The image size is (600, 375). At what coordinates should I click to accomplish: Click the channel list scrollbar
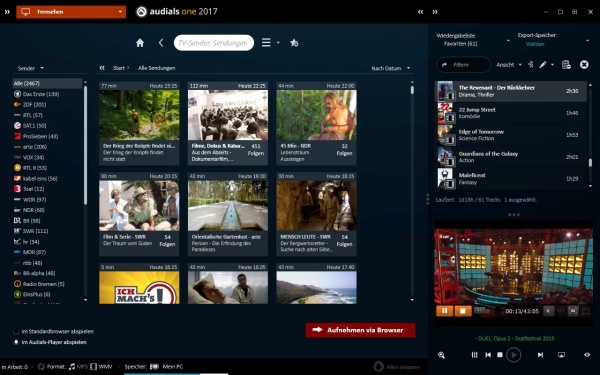(x=85, y=145)
